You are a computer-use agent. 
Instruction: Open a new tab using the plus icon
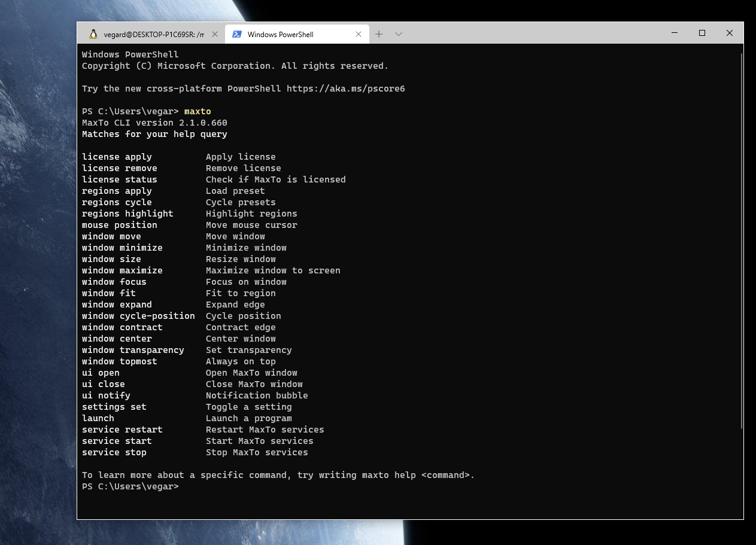[379, 34]
